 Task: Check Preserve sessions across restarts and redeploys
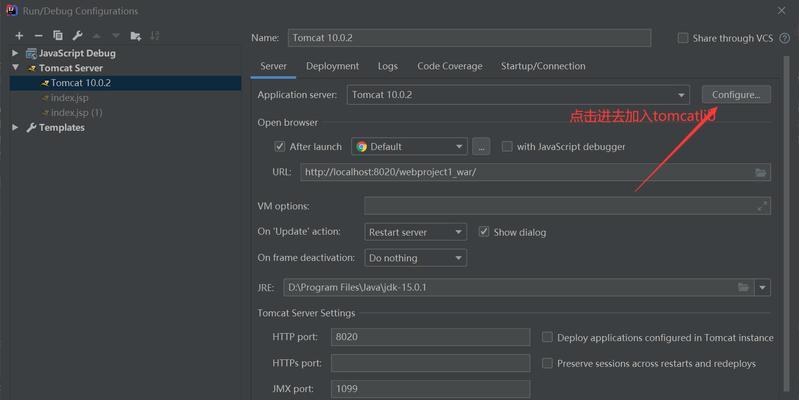click(547, 363)
